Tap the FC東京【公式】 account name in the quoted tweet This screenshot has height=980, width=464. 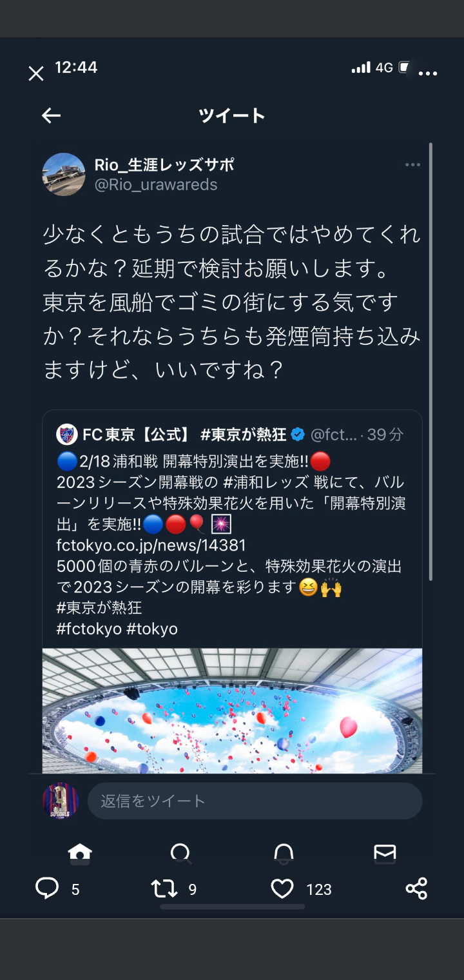tap(136, 435)
